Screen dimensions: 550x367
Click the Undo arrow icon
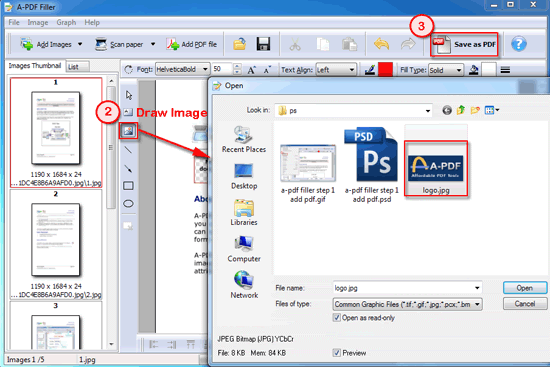[381, 44]
